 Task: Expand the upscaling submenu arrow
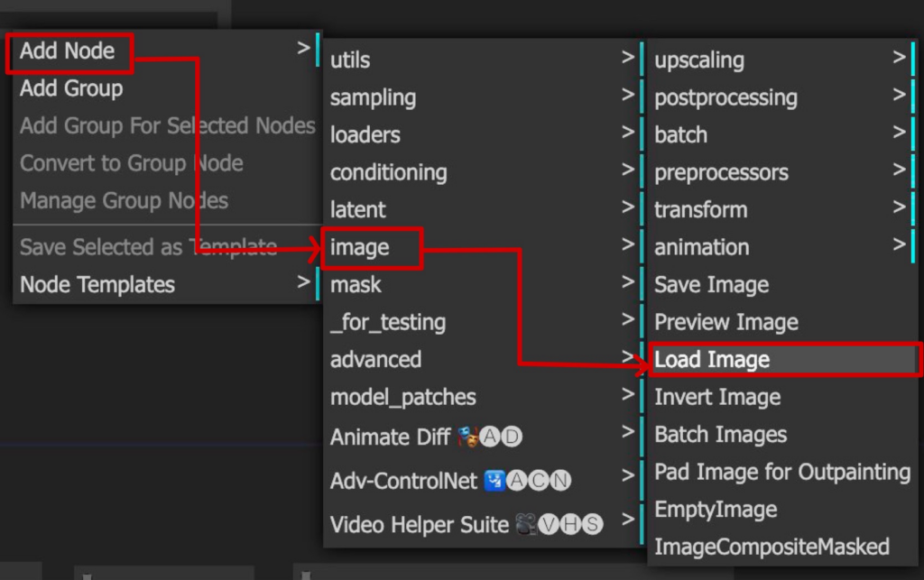899,60
